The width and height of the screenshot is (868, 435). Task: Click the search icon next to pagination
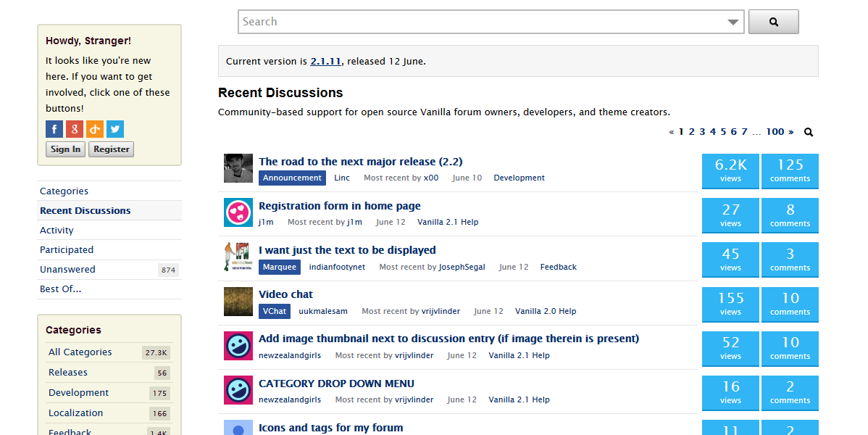[809, 132]
